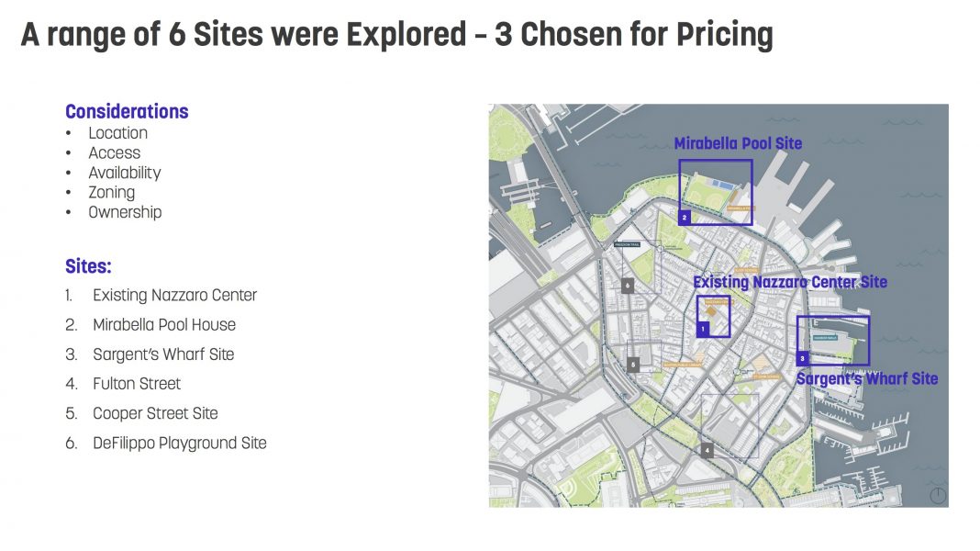Screen dimensions: 980x551
Task: Click Cooper Street Site list item
Action: coord(155,413)
